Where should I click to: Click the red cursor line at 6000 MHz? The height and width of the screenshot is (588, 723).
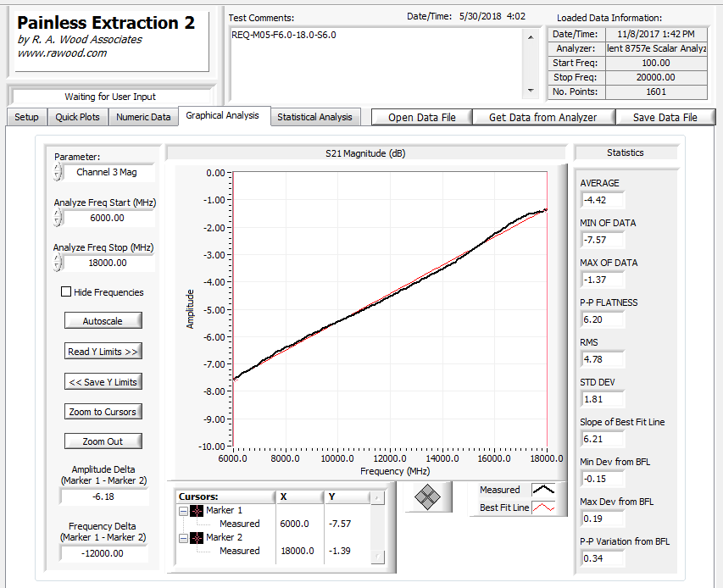tap(233, 308)
